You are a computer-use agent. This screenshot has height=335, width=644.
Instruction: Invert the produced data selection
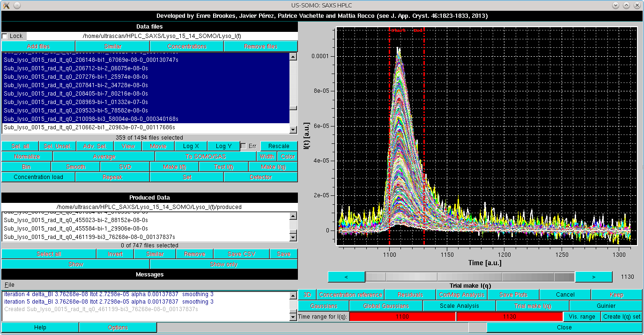(x=115, y=253)
